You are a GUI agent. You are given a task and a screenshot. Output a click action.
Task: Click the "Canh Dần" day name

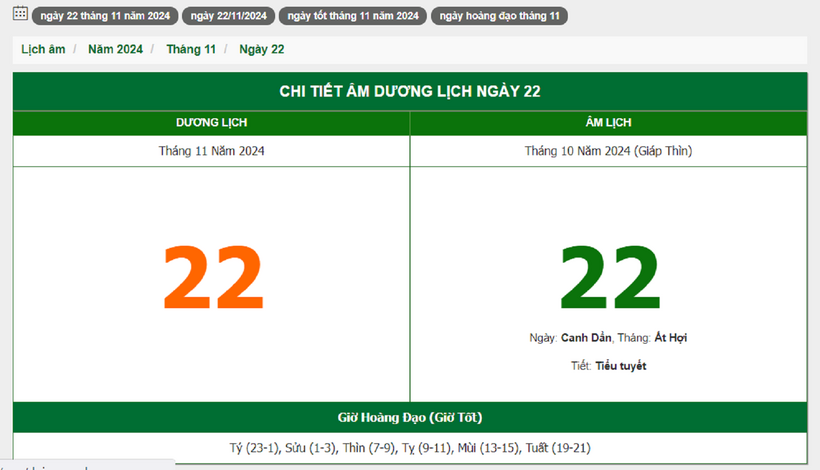586,338
